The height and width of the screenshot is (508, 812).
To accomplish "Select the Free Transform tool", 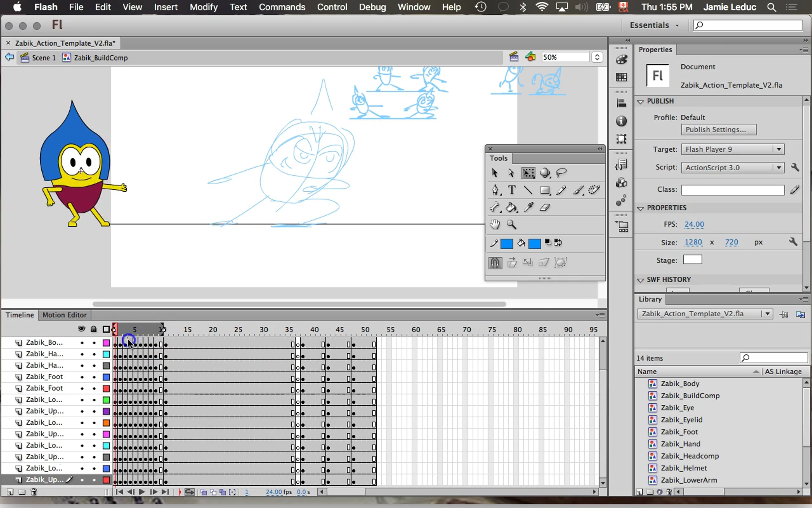I will pyautogui.click(x=528, y=173).
